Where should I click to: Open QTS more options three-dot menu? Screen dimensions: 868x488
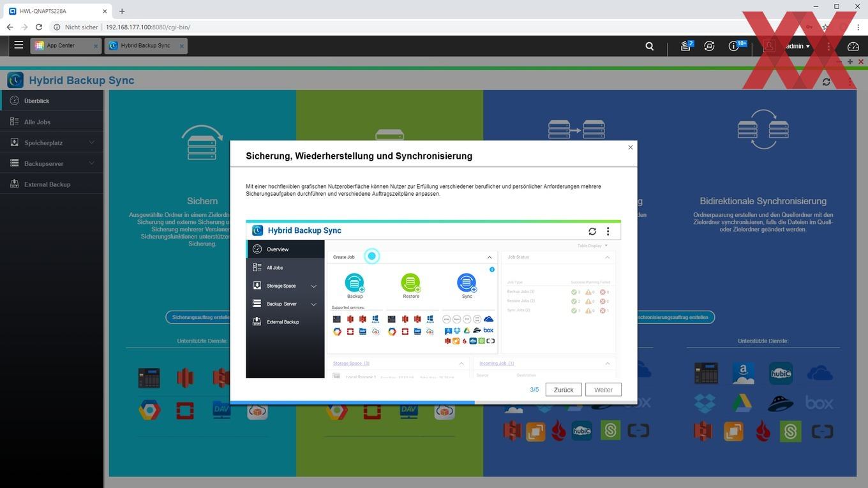[x=828, y=46]
